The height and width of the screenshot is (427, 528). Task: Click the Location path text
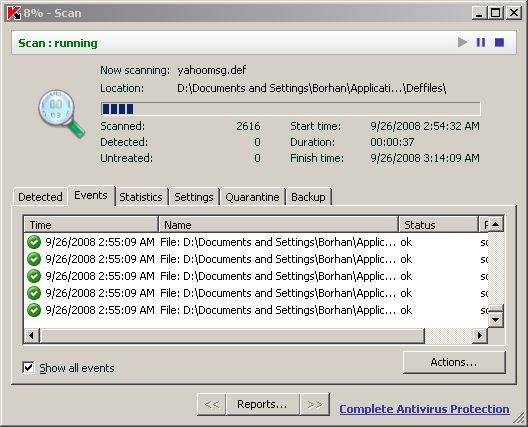coord(312,88)
